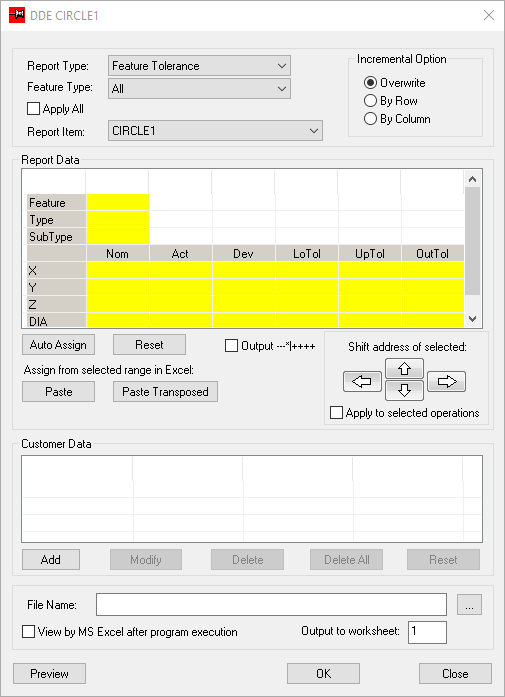Click the Preview button

click(49, 673)
